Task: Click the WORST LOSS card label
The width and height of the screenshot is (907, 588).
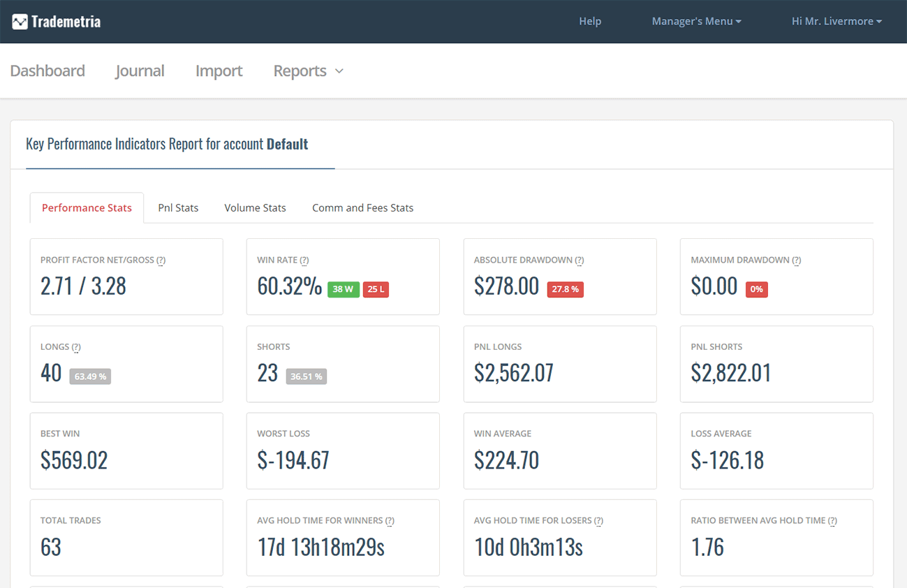Action: (x=283, y=434)
